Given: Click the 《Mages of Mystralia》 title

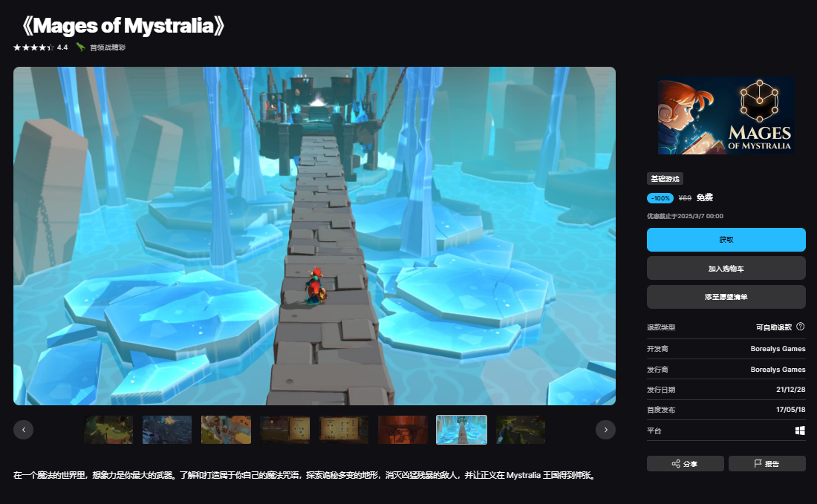Looking at the screenshot, I should (123, 25).
